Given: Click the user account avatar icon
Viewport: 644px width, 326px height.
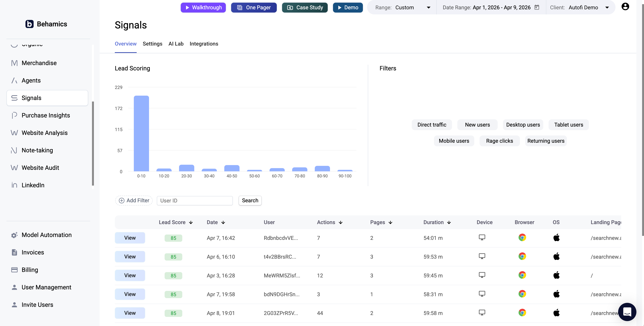Looking at the screenshot, I should 625,7.
